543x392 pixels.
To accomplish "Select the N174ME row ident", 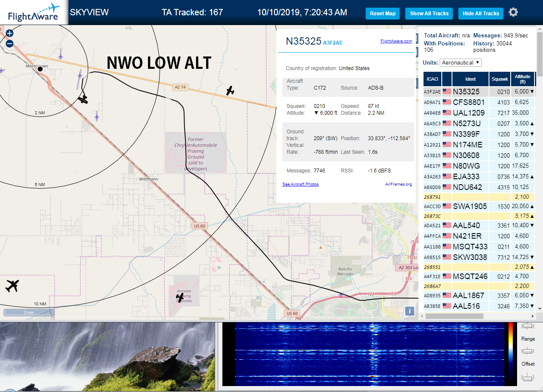I will point(468,145).
